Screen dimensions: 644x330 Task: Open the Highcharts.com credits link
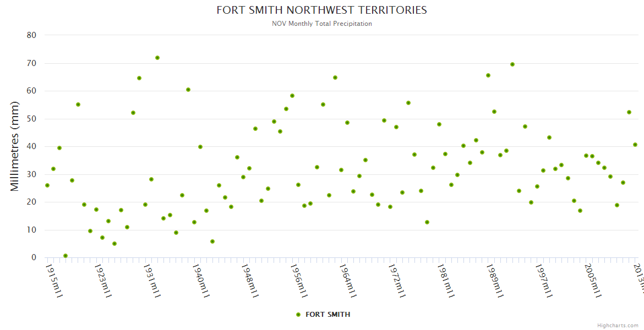tap(619, 326)
